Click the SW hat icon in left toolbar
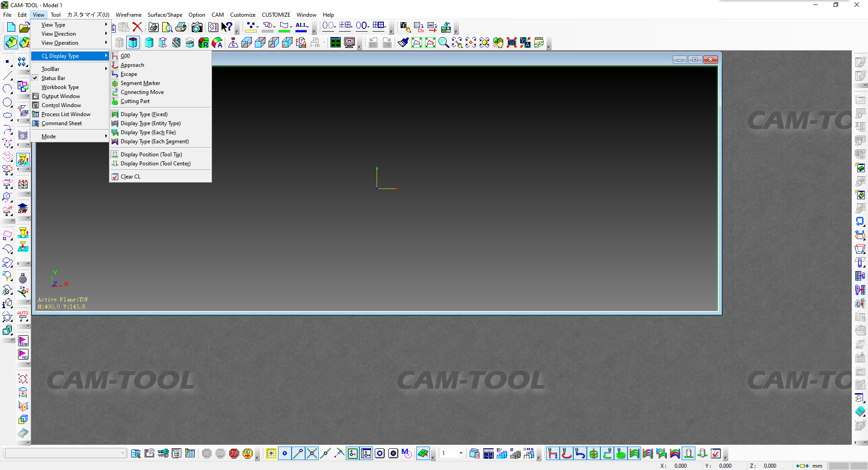The image size is (868, 470). pyautogui.click(x=23, y=209)
